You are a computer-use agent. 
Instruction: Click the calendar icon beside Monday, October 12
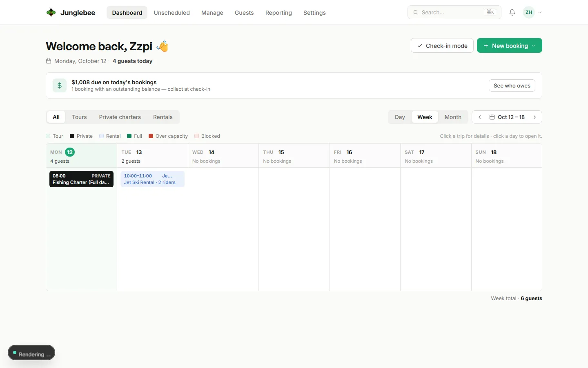(x=49, y=61)
